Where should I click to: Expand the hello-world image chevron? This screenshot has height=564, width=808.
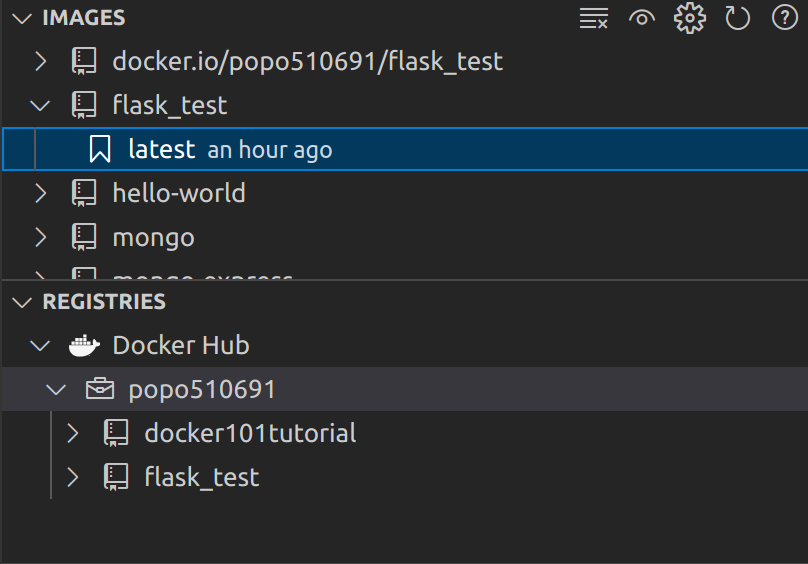(41, 193)
